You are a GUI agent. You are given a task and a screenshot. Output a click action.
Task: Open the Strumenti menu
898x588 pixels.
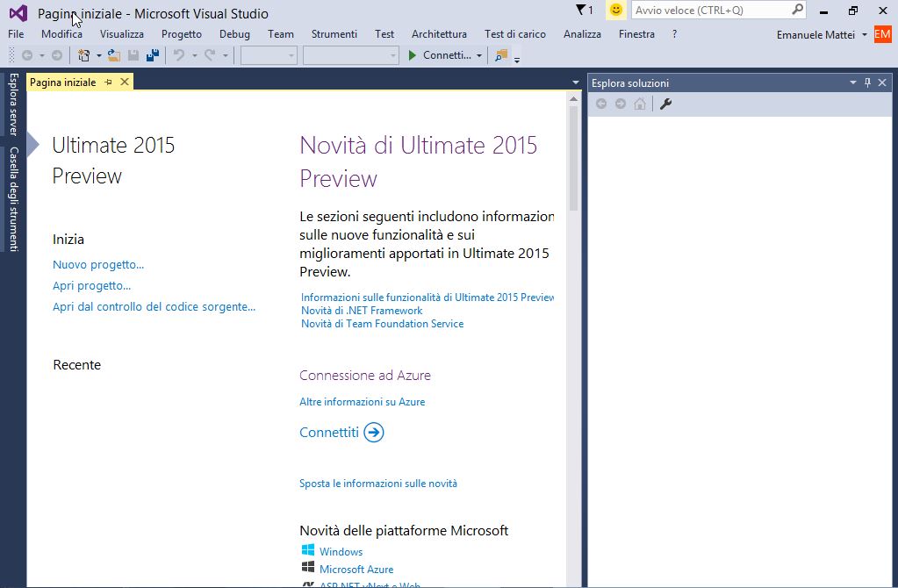click(334, 34)
